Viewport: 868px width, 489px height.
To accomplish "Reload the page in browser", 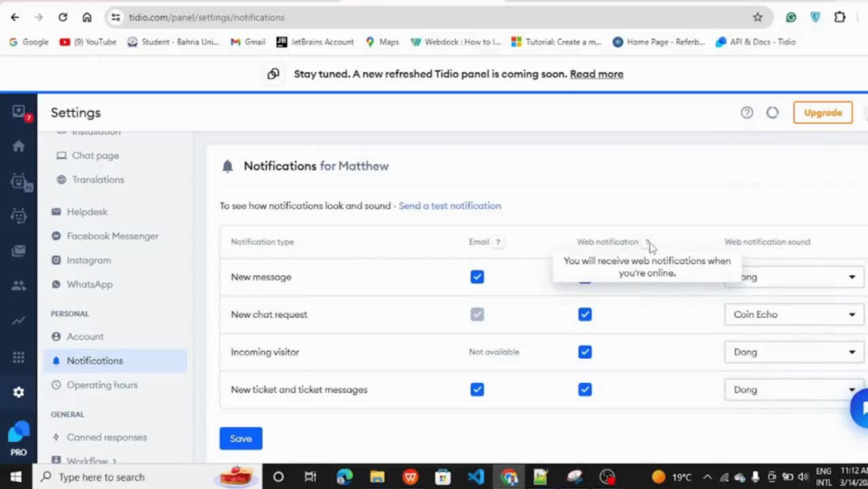I will (x=62, y=17).
